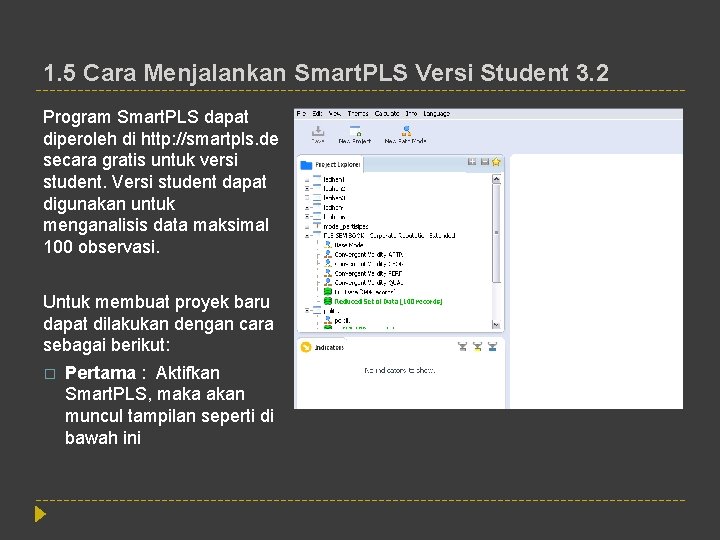Click Project Explorer scrollbar up arrow
This screenshot has height=540, width=720.
(496, 179)
